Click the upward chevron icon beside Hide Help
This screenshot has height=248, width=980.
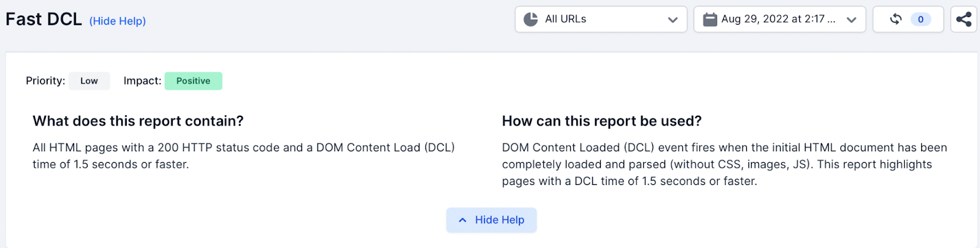point(462,220)
